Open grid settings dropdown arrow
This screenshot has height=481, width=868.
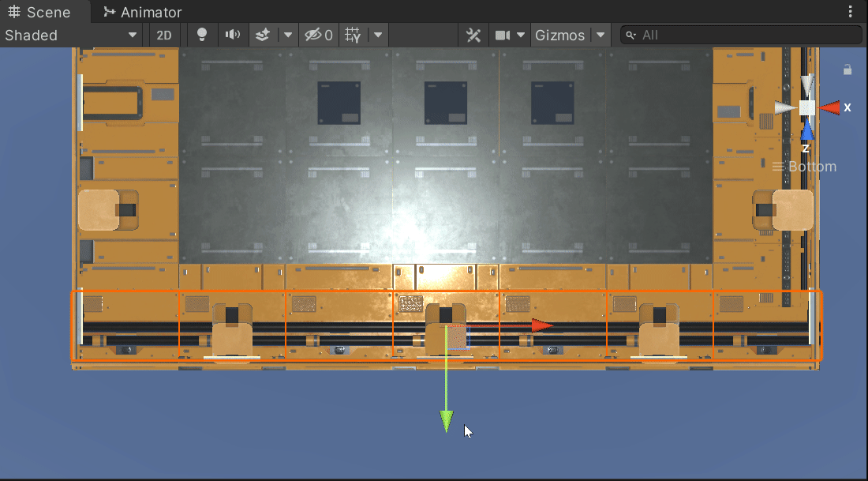[378, 35]
